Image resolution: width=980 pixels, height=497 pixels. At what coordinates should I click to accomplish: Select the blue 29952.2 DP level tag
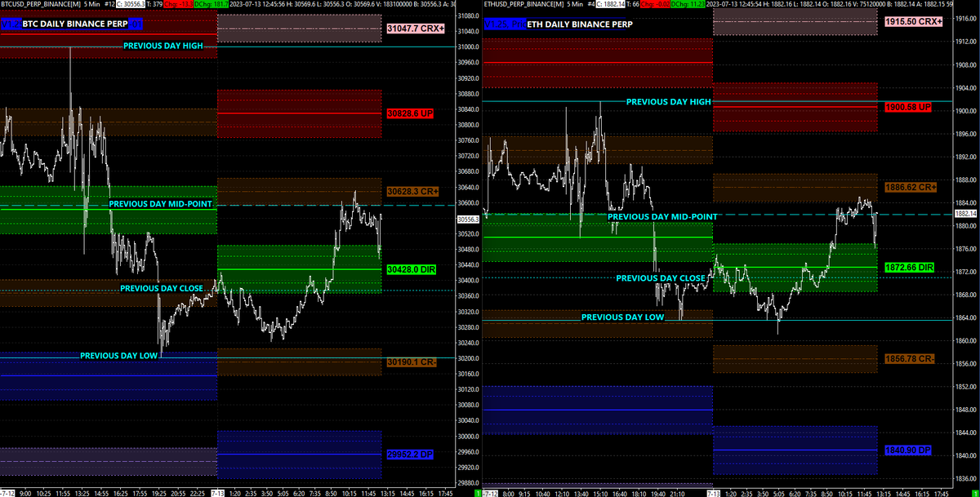(x=409, y=454)
